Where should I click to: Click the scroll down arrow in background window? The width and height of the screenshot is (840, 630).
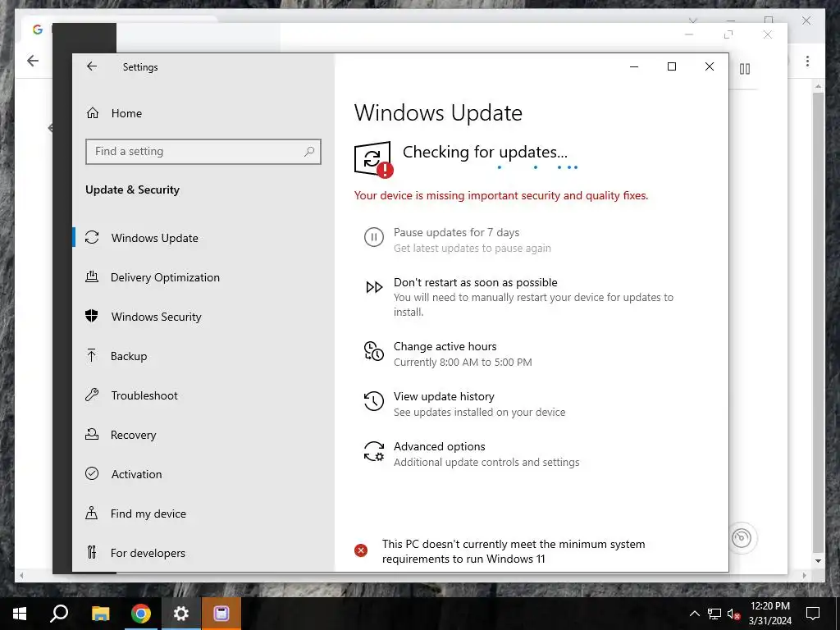818,561
